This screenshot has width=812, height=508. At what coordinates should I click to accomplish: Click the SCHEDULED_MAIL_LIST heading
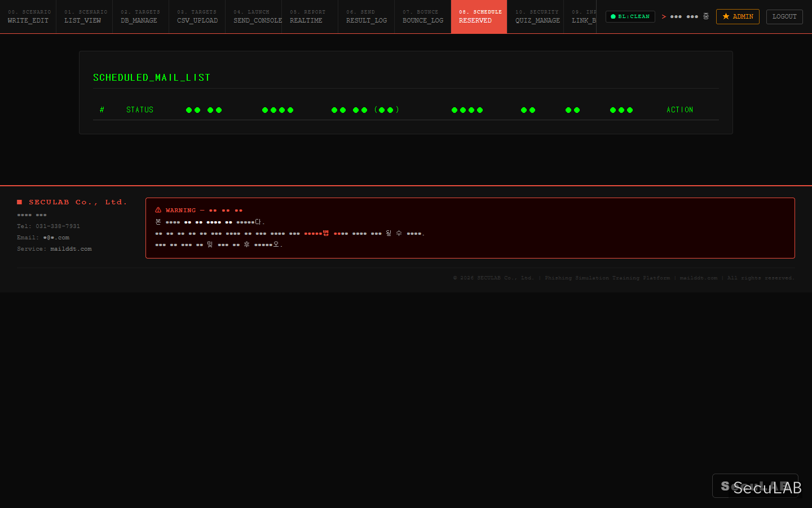152,77
